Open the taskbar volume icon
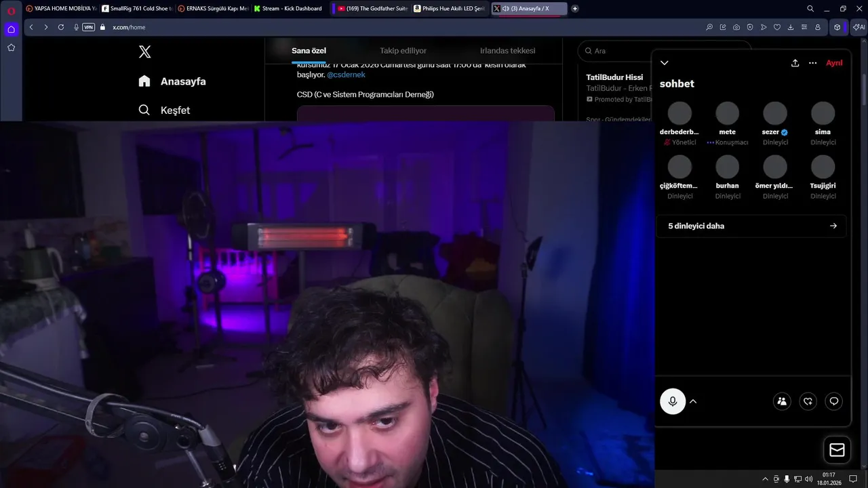The height and width of the screenshot is (488, 868). [x=808, y=479]
